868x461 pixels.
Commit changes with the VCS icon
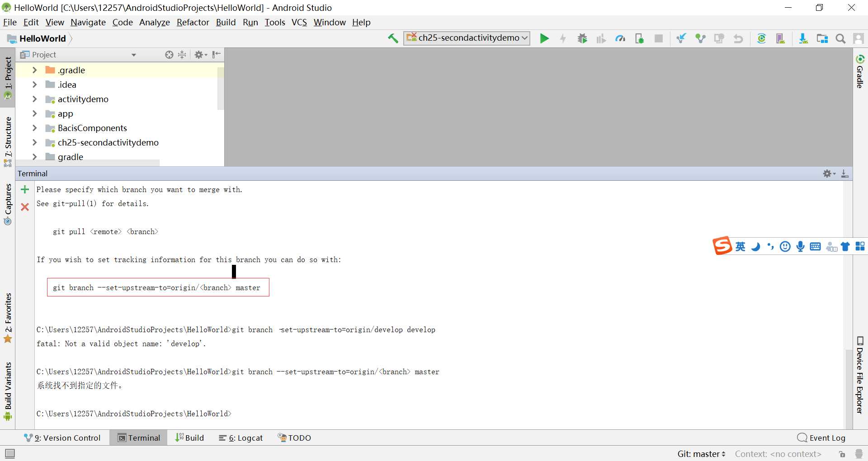pos(700,38)
